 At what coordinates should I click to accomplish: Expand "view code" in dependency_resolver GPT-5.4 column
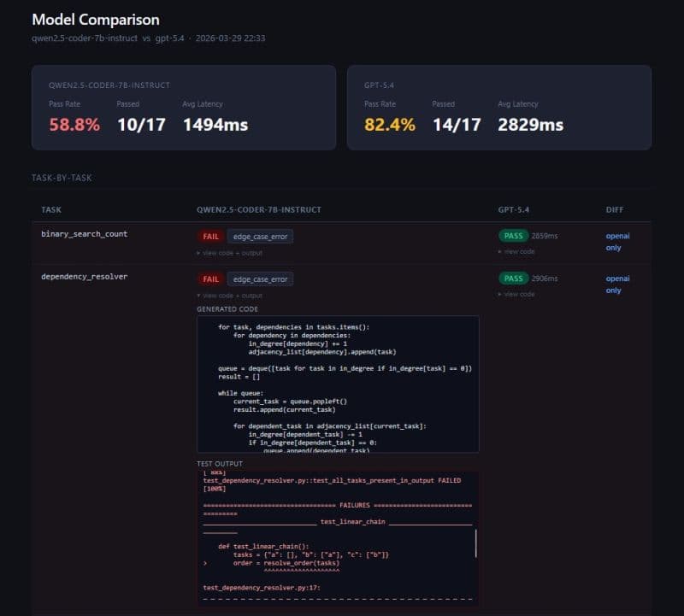[x=517, y=293]
